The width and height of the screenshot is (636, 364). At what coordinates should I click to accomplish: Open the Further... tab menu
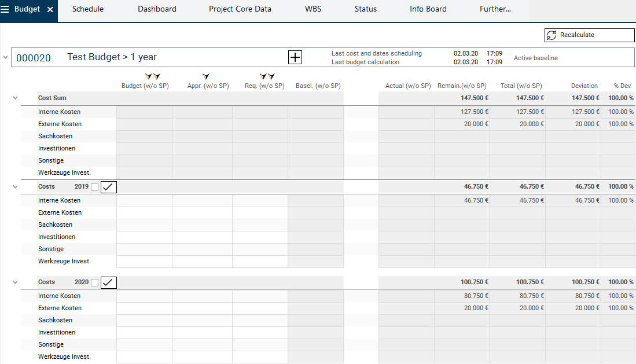click(x=495, y=9)
